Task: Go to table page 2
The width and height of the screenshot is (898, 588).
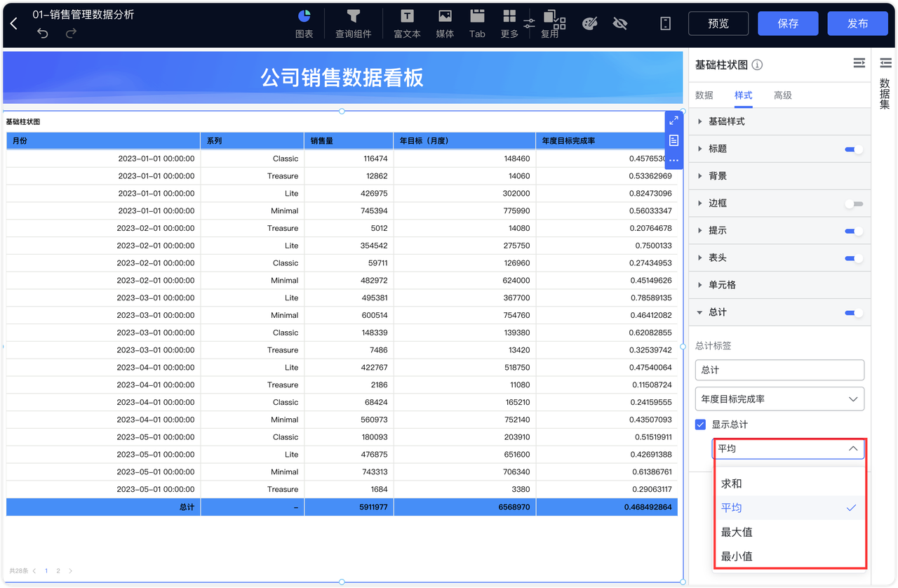Action: [58, 571]
